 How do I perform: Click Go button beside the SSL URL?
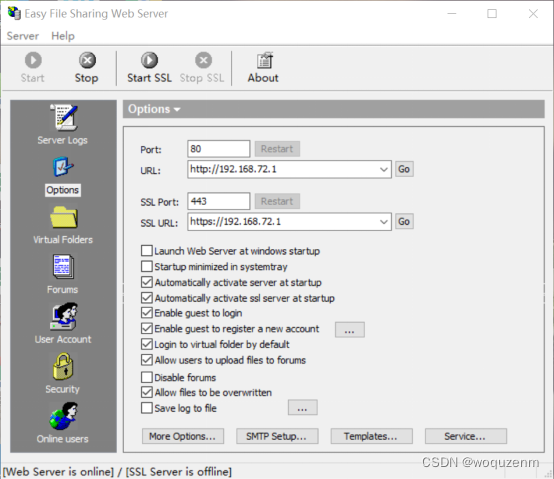click(x=404, y=221)
